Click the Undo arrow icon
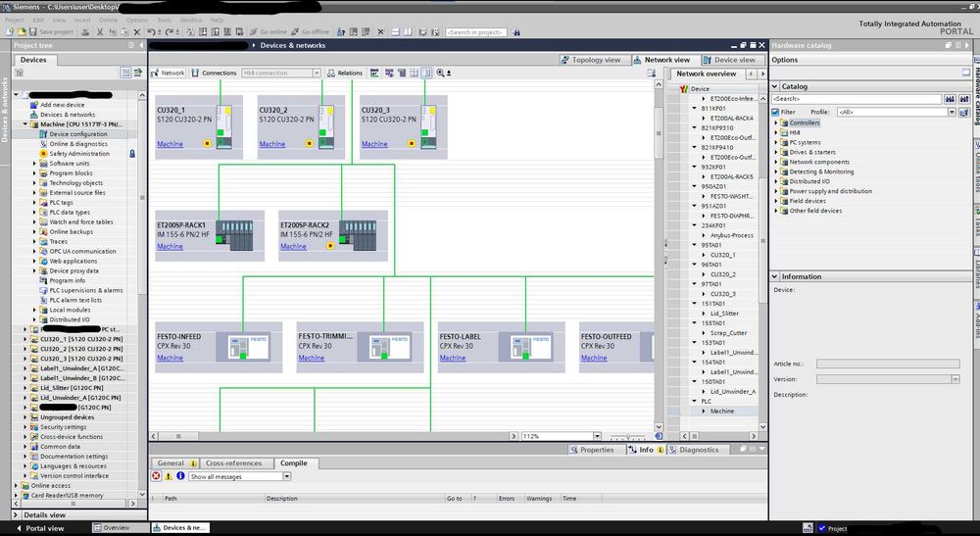 [x=152, y=32]
